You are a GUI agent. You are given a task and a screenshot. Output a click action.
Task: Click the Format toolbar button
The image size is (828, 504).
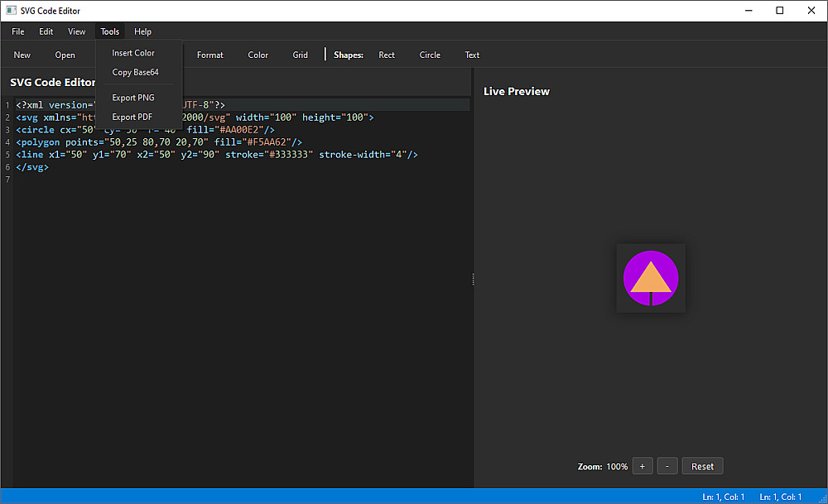pyautogui.click(x=210, y=55)
